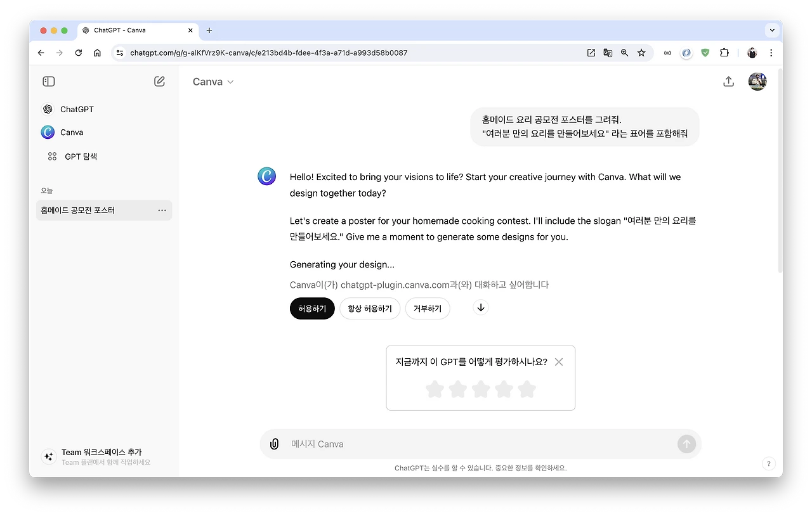Viewport: 812px width, 516px height.
Task: Open the round blue-ring browser extension icon
Action: pos(686,53)
